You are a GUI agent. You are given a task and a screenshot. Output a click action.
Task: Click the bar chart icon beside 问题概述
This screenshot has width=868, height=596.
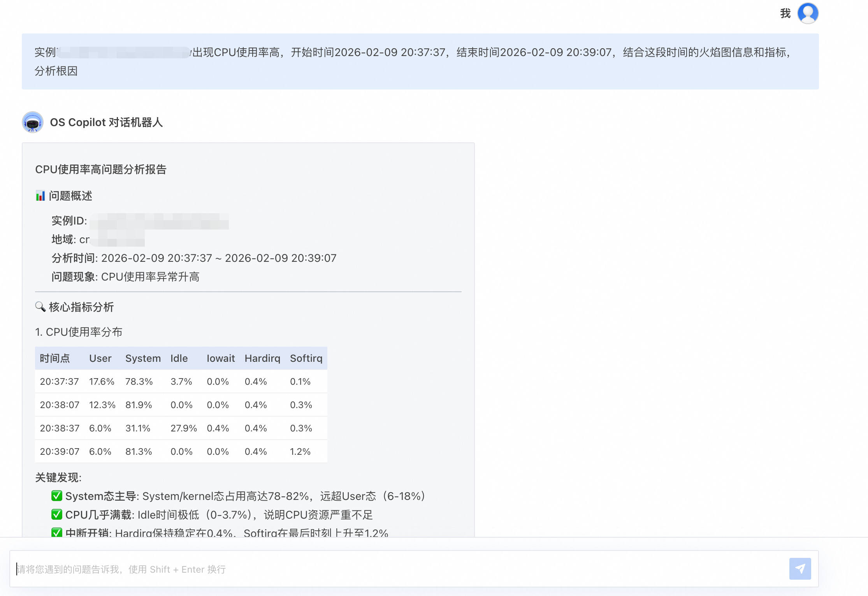(x=40, y=196)
